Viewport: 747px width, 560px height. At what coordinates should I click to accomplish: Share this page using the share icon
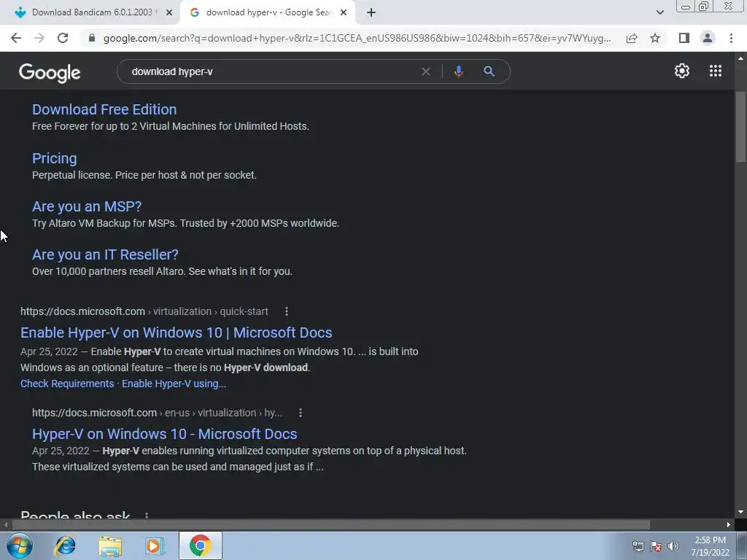click(632, 38)
